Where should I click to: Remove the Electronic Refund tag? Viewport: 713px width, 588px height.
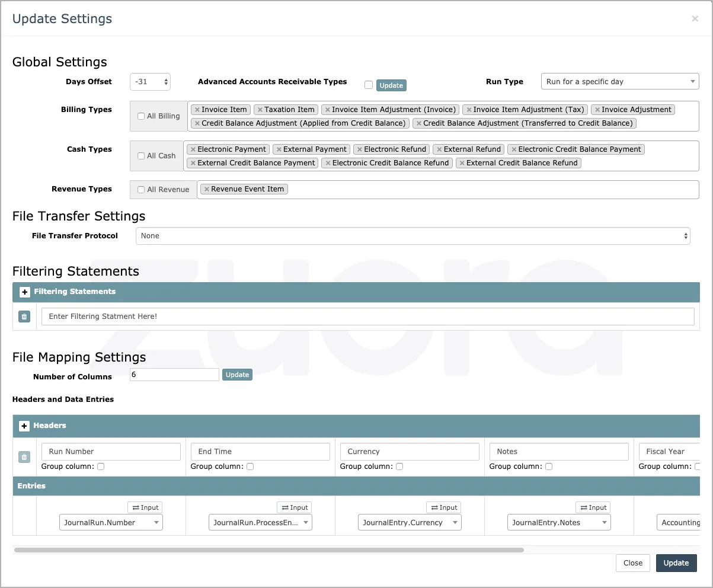360,149
